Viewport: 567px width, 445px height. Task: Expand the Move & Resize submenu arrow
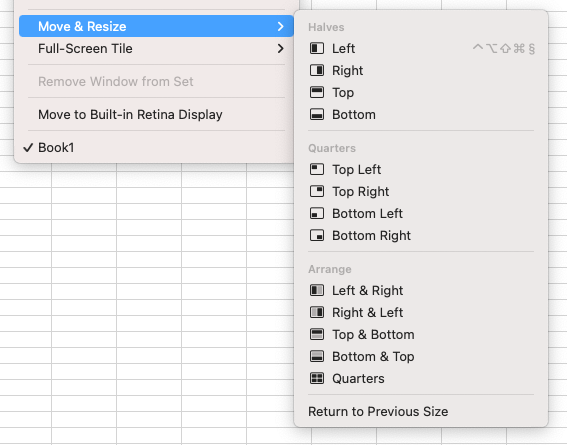(x=281, y=26)
